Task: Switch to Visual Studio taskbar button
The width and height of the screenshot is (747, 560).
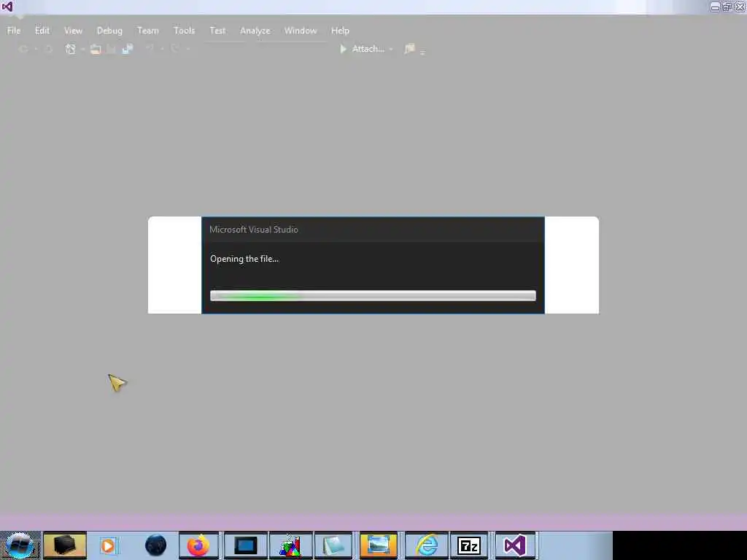Action: 515,545
